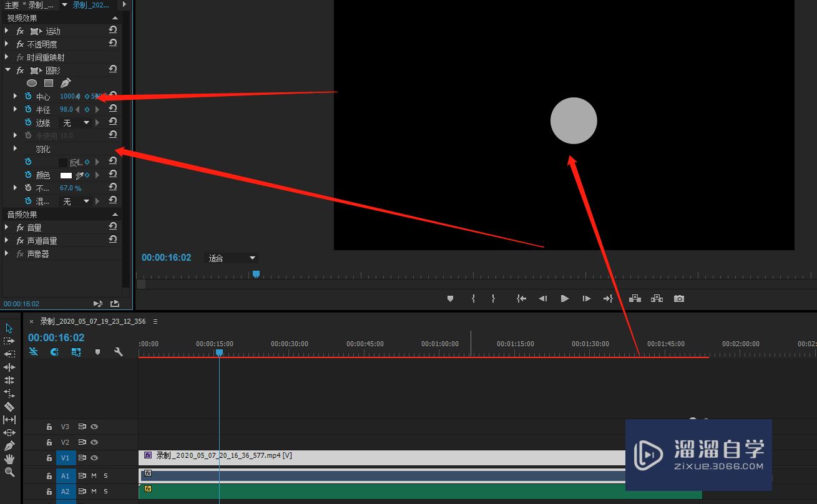The image size is (817, 504).
Task: Select the Slide tool
Action: tap(9, 432)
